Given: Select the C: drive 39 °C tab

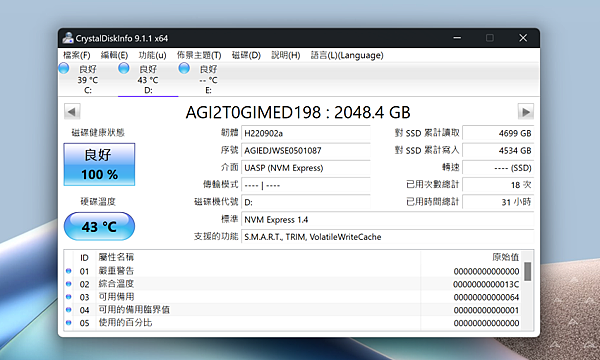Looking at the screenshot, I should click(88, 79).
